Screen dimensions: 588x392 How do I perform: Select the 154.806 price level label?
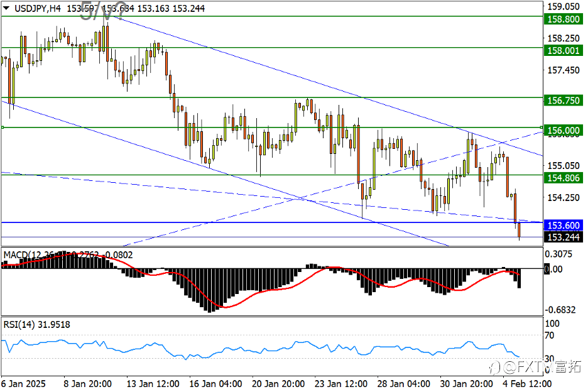click(x=563, y=178)
